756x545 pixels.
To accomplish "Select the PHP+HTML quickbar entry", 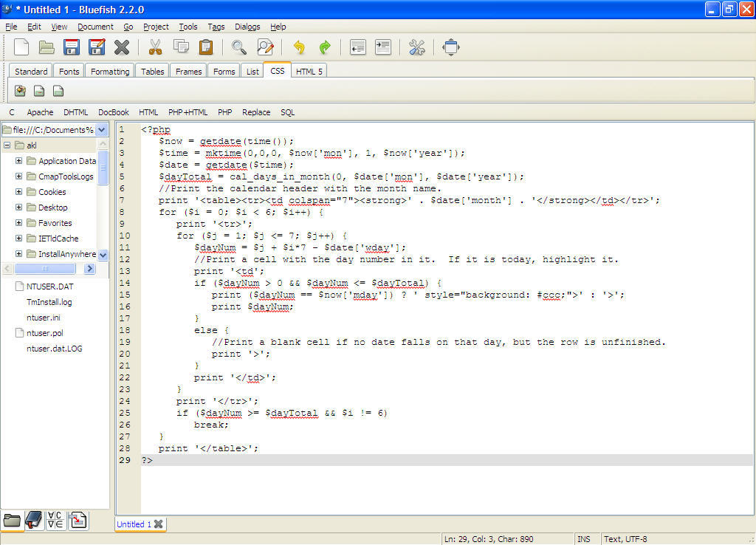I will pyautogui.click(x=187, y=112).
